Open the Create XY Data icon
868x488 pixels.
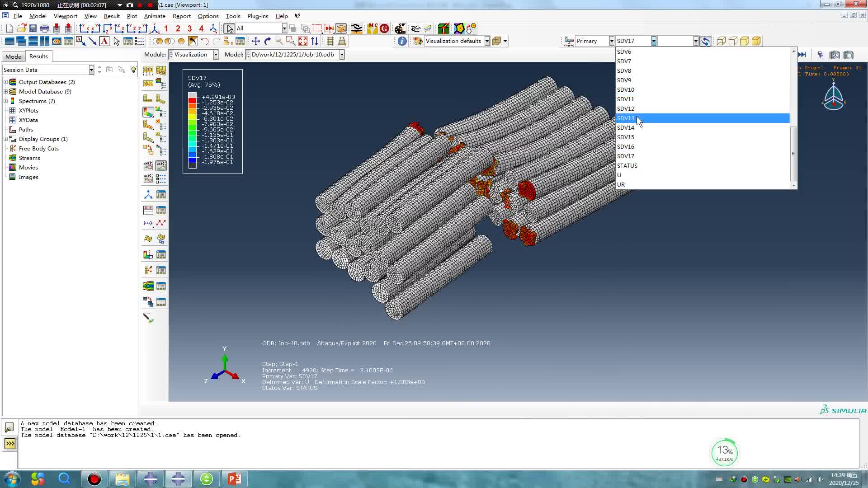coord(148,210)
